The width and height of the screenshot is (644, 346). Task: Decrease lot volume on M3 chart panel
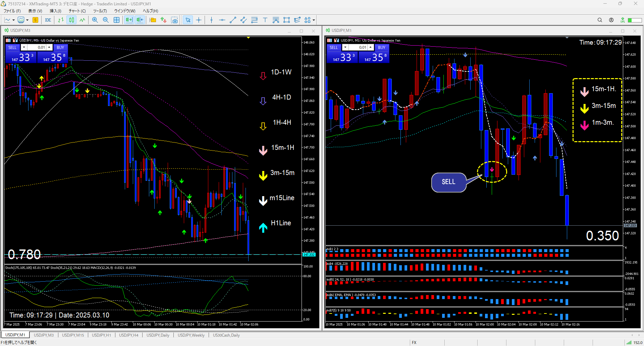pyautogui.click(x=24, y=47)
